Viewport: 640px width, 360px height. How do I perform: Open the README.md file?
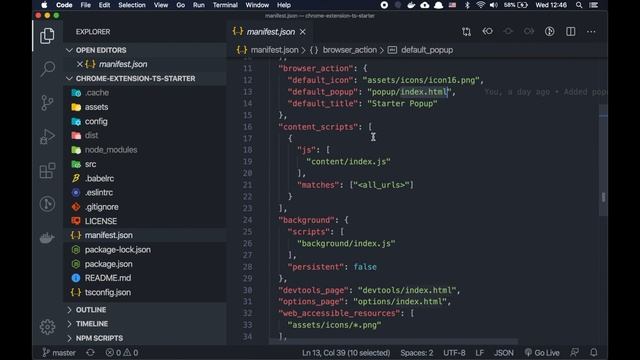tap(145, 278)
